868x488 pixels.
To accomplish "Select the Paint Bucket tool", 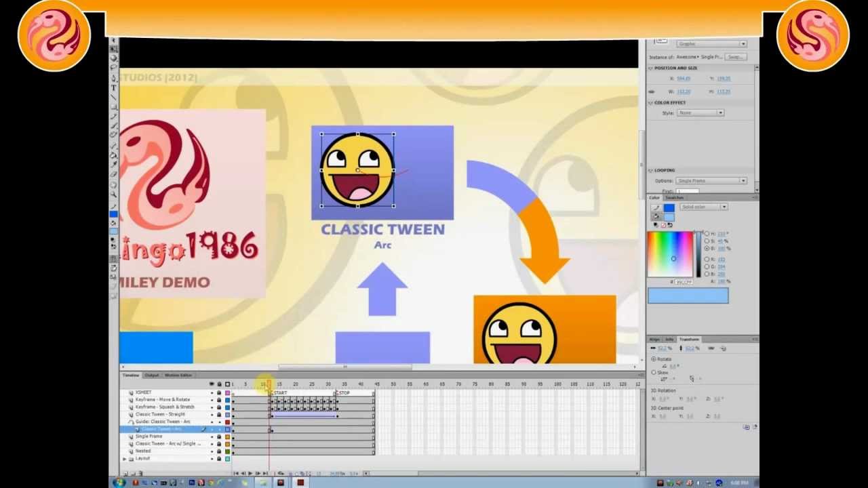I will 114,155.
